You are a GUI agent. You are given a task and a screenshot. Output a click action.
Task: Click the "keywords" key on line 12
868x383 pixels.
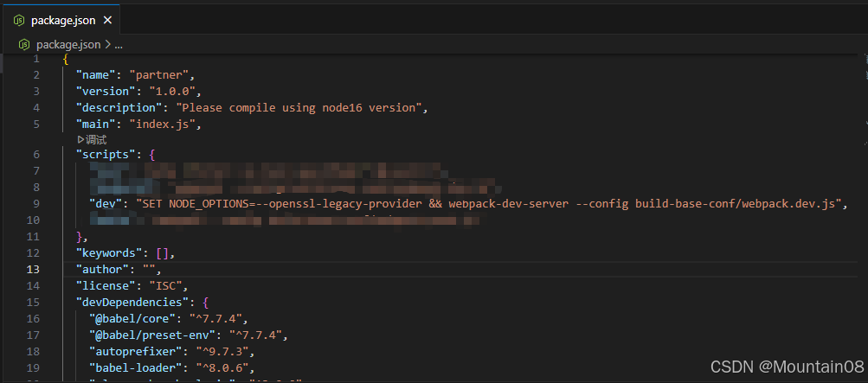point(110,253)
